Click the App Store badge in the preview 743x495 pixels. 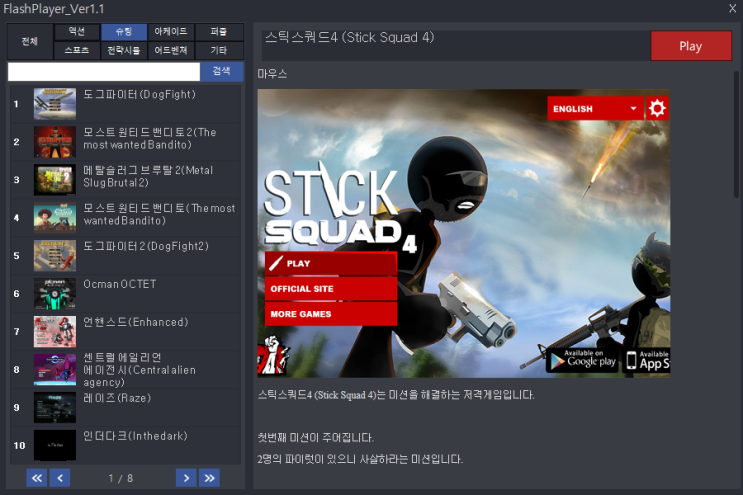click(647, 360)
